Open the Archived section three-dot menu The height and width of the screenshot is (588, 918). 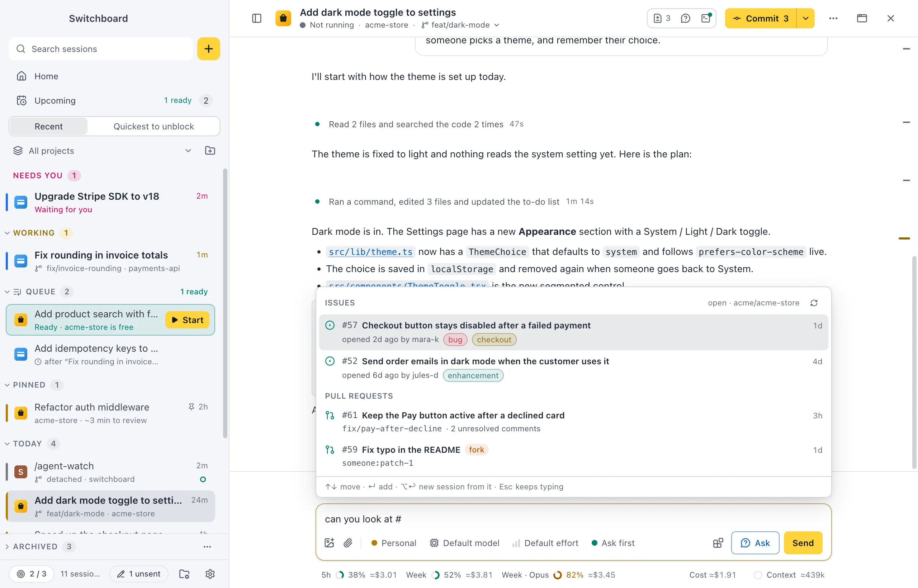click(207, 546)
